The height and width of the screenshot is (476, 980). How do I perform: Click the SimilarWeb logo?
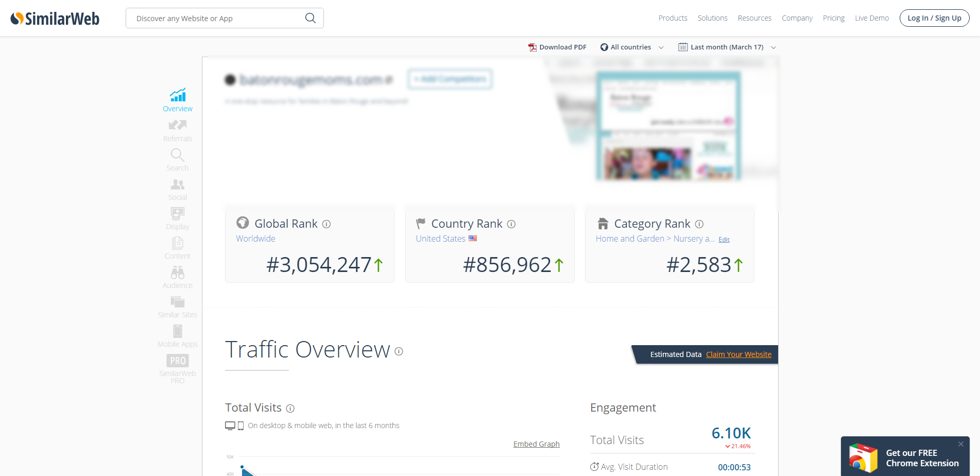(55, 19)
